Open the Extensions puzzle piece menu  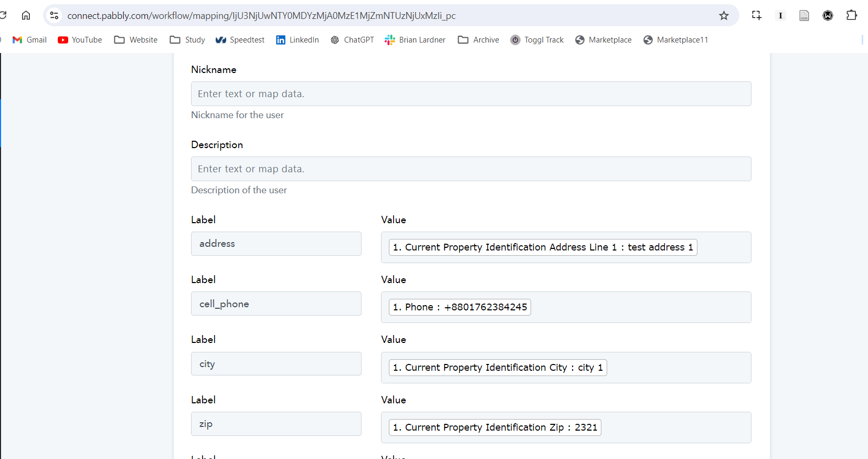point(851,15)
